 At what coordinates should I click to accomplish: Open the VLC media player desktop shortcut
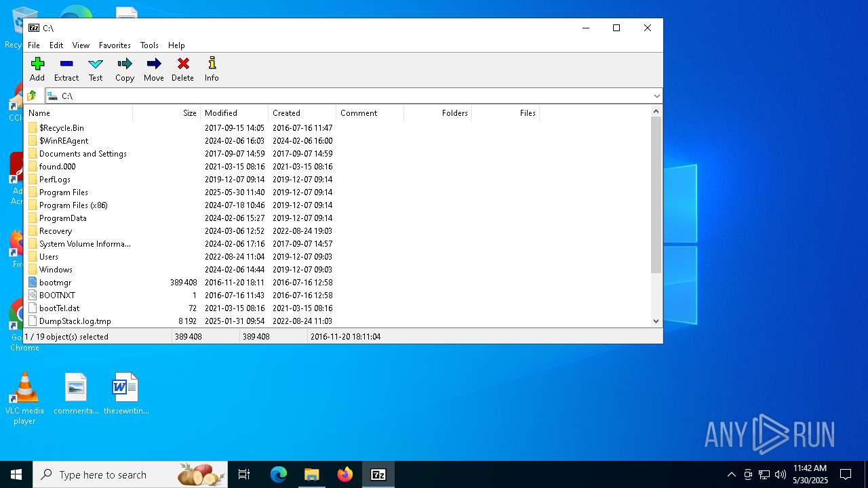point(24,399)
